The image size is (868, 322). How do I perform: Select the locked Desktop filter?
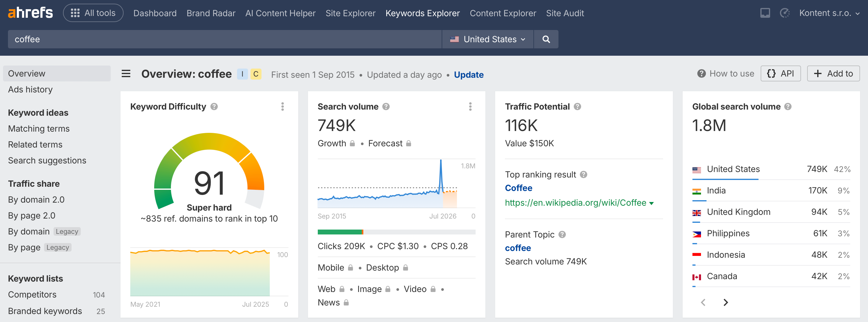pos(387,268)
